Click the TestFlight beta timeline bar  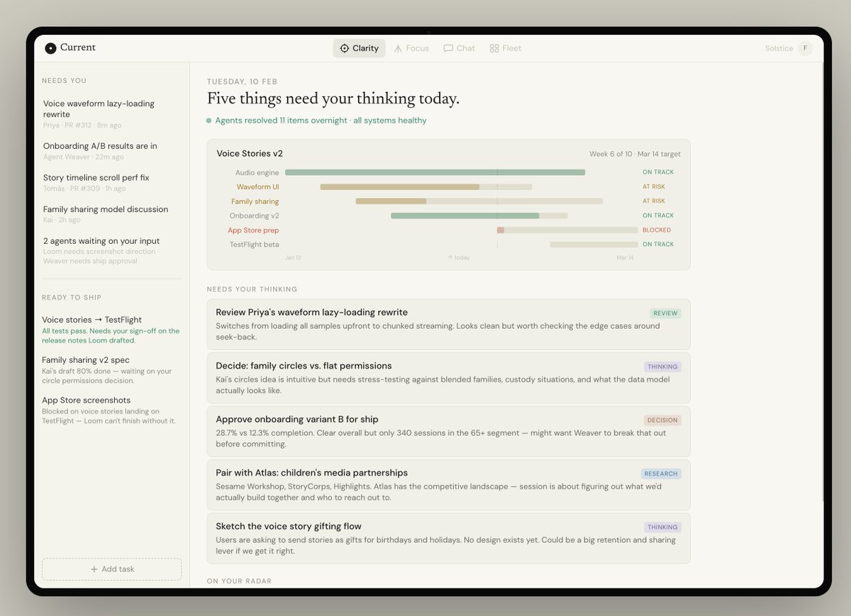pos(594,245)
